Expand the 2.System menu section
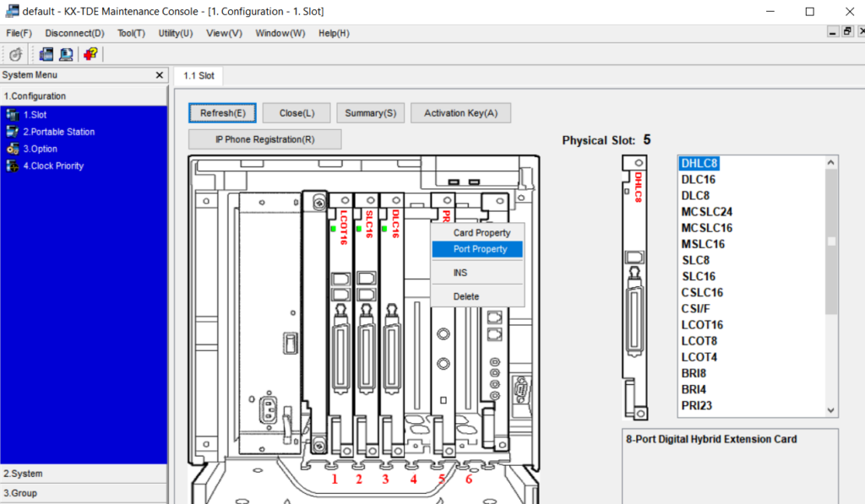865x504 pixels. 84,474
